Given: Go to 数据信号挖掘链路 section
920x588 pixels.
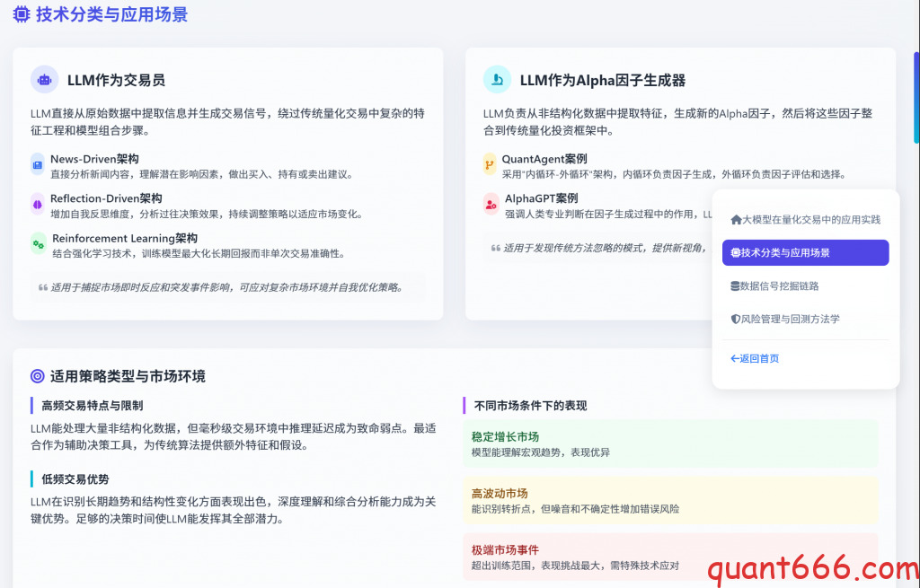Looking at the screenshot, I should click(806, 286).
